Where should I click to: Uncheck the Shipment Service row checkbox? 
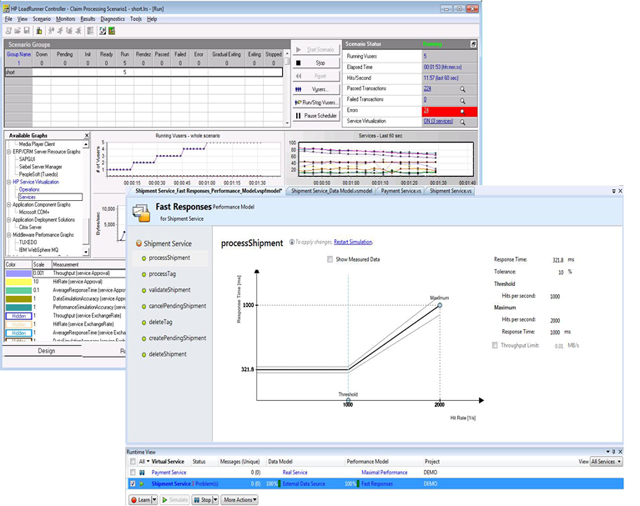coord(133,484)
